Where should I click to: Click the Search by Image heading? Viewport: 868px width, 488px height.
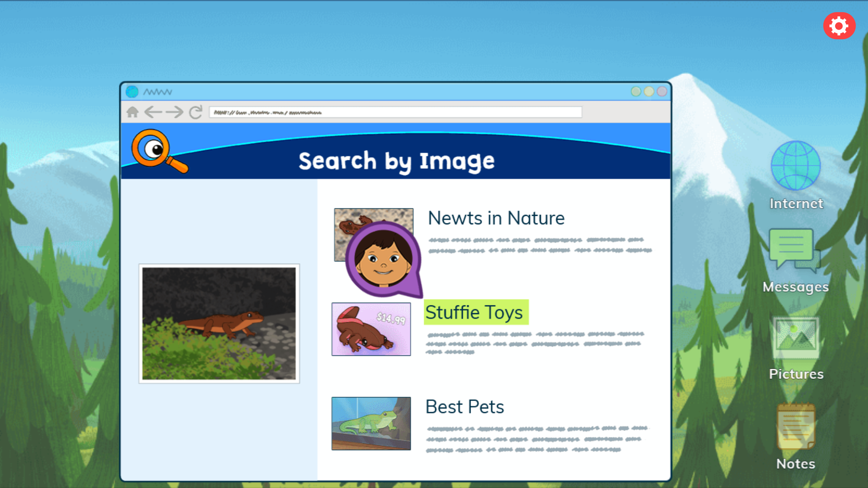396,161
